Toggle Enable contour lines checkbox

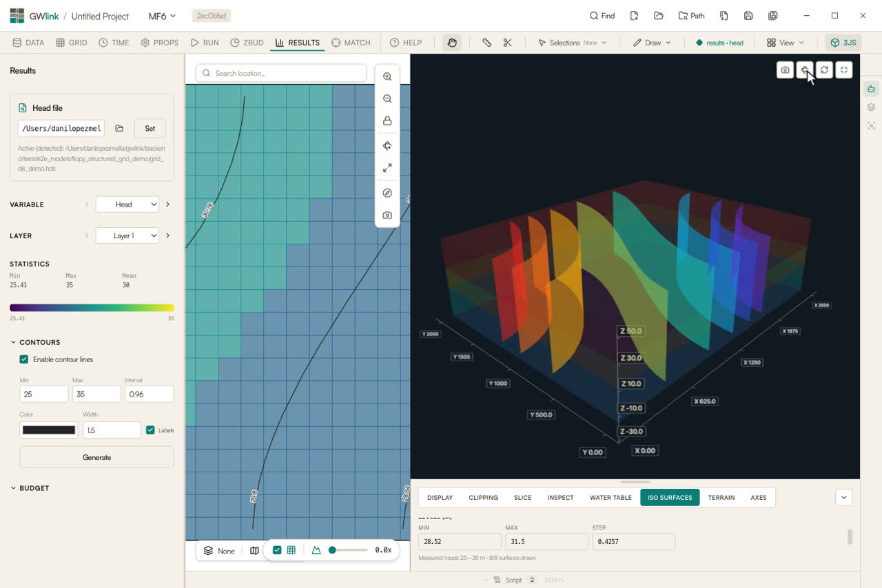[x=24, y=359]
